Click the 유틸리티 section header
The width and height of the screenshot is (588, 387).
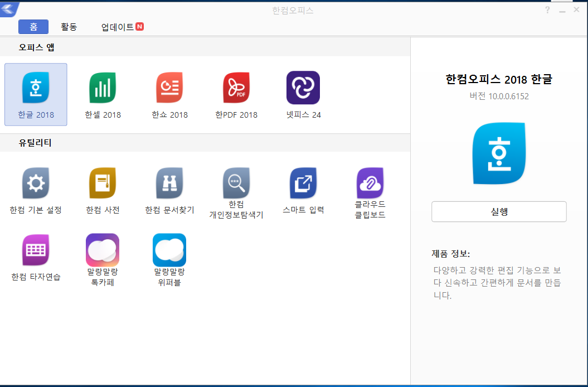tap(35, 143)
